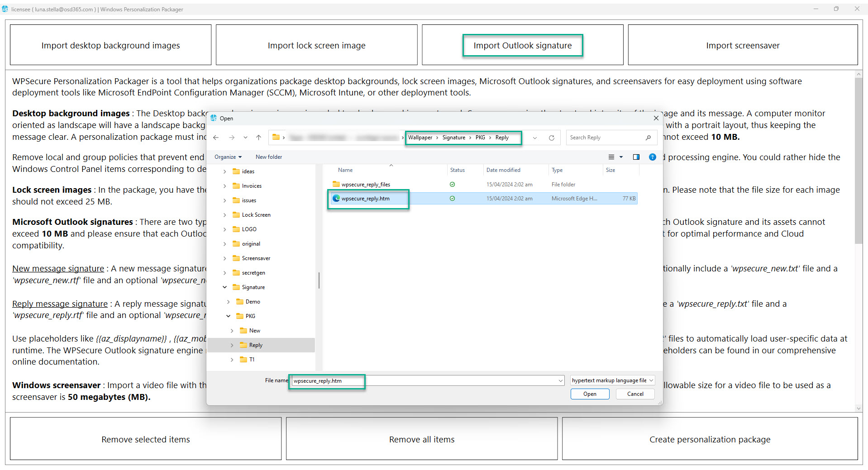Click the Open button to confirm

tap(590, 394)
